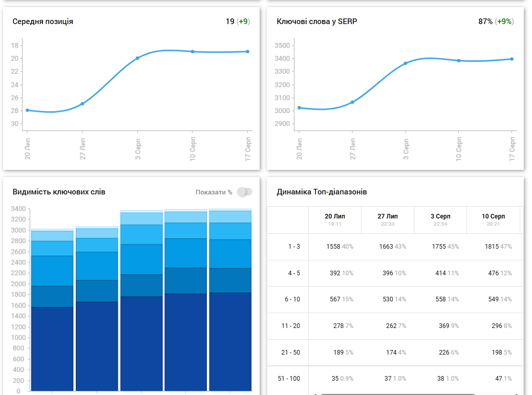Select the 27 Лип column header in the table
532x395 pixels.
click(x=388, y=220)
